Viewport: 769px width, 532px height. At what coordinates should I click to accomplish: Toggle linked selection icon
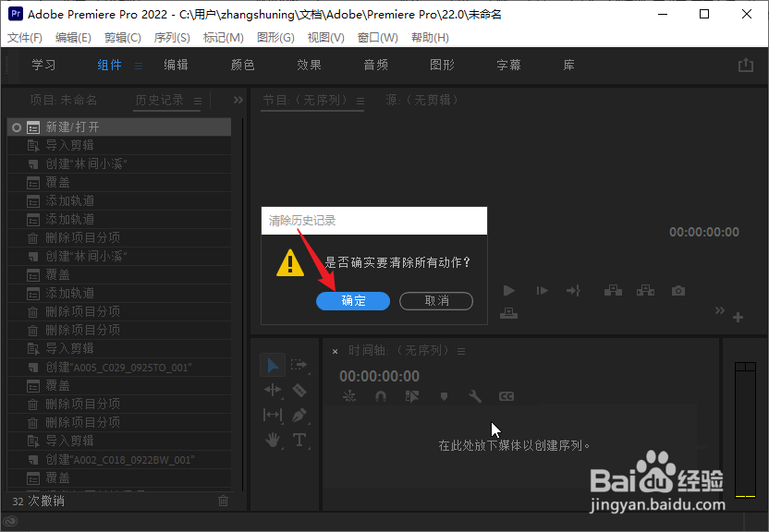click(412, 396)
